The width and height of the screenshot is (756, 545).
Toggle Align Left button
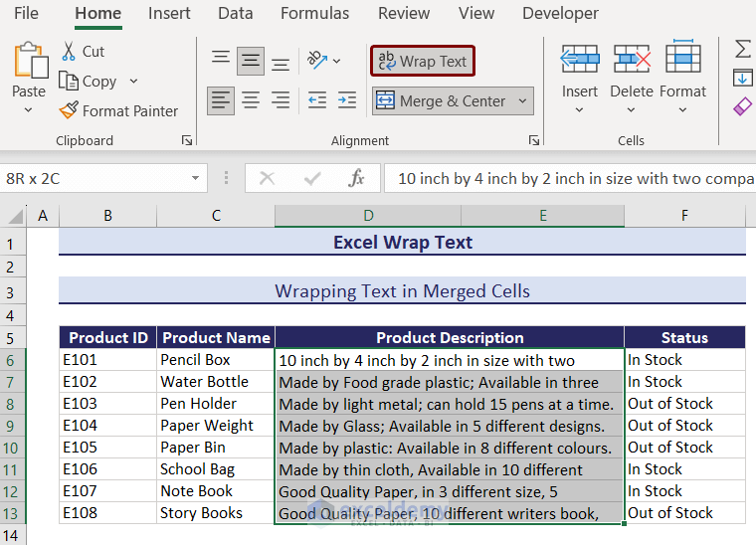221,100
